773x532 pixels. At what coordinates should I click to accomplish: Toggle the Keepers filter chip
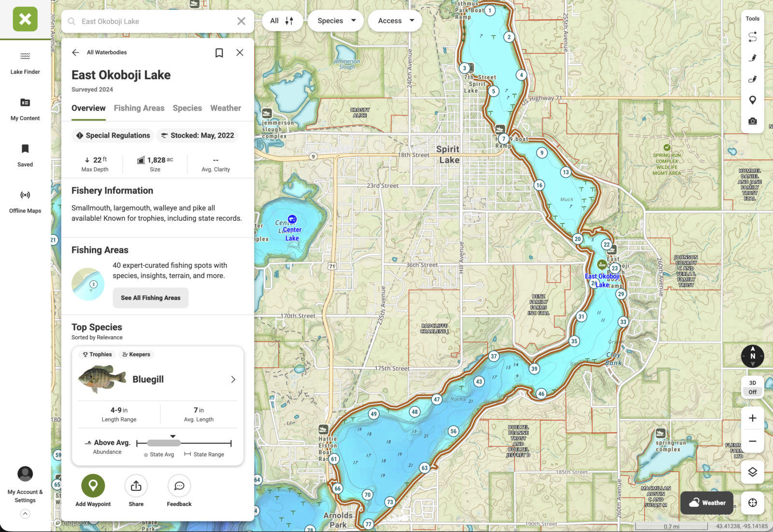(x=136, y=355)
